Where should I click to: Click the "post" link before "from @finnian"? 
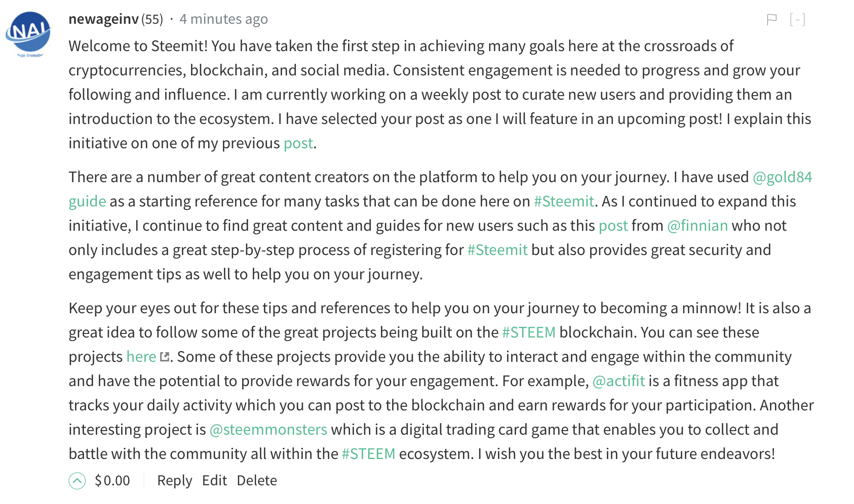[x=613, y=226]
